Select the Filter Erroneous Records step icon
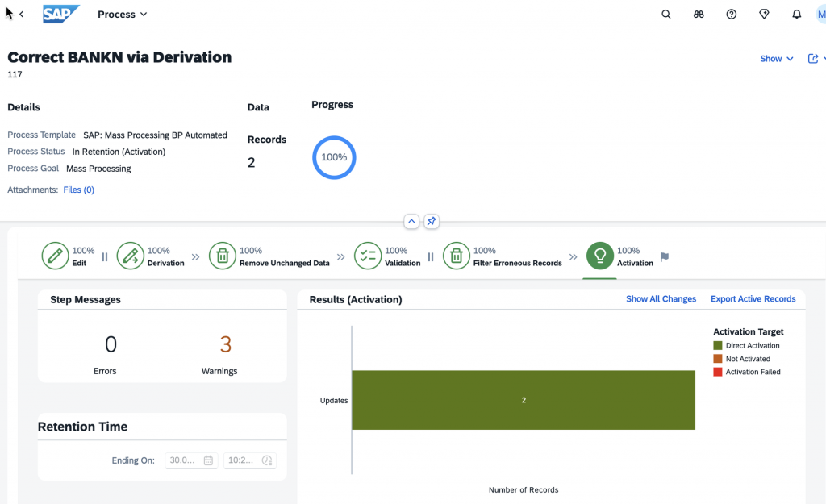This screenshot has width=826, height=504. (457, 256)
